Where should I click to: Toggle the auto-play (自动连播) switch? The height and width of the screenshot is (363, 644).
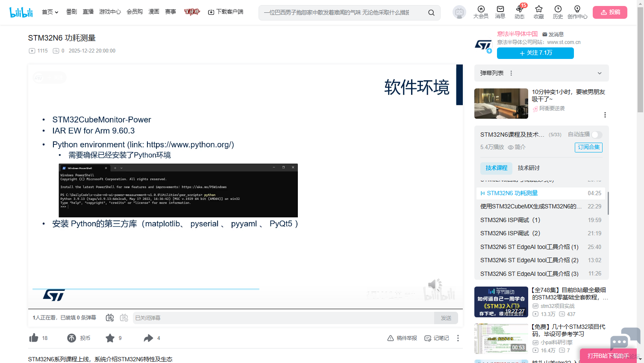[597, 135]
